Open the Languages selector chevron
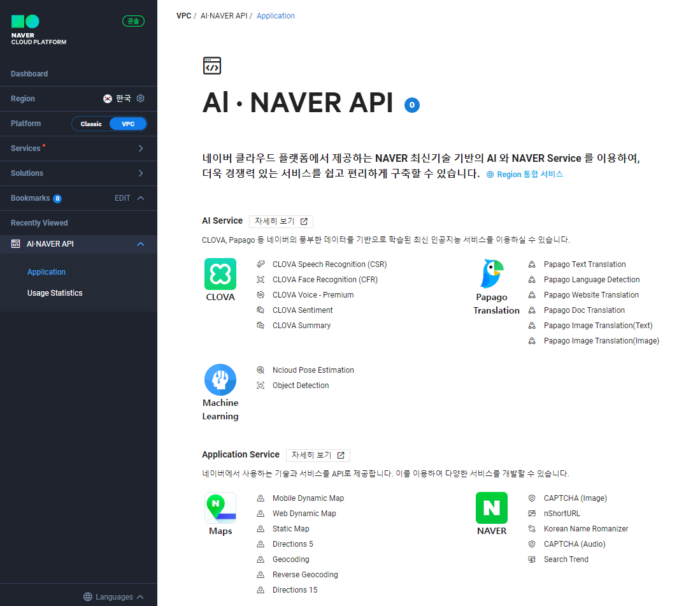The height and width of the screenshot is (606, 700). click(140, 596)
